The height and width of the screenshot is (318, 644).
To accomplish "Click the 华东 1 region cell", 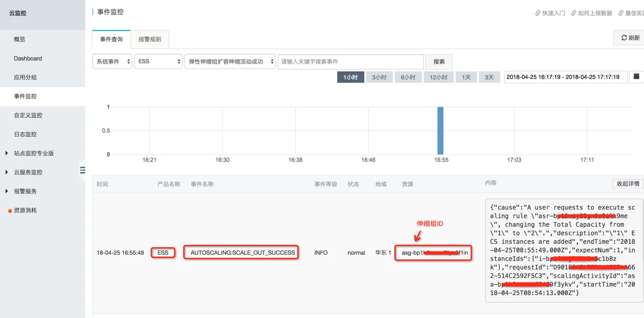I will pyautogui.click(x=383, y=253).
